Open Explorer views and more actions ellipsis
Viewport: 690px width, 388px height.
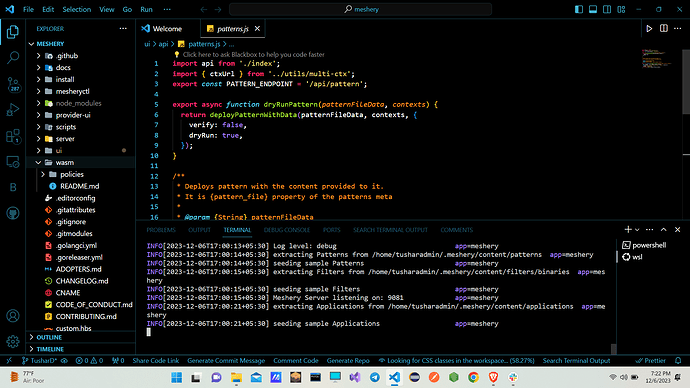(x=123, y=29)
